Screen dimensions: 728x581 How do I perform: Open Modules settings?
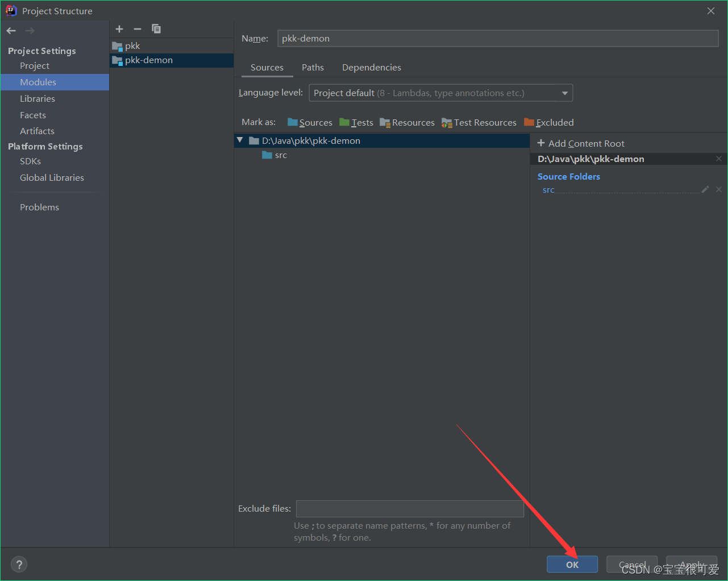(x=55, y=82)
